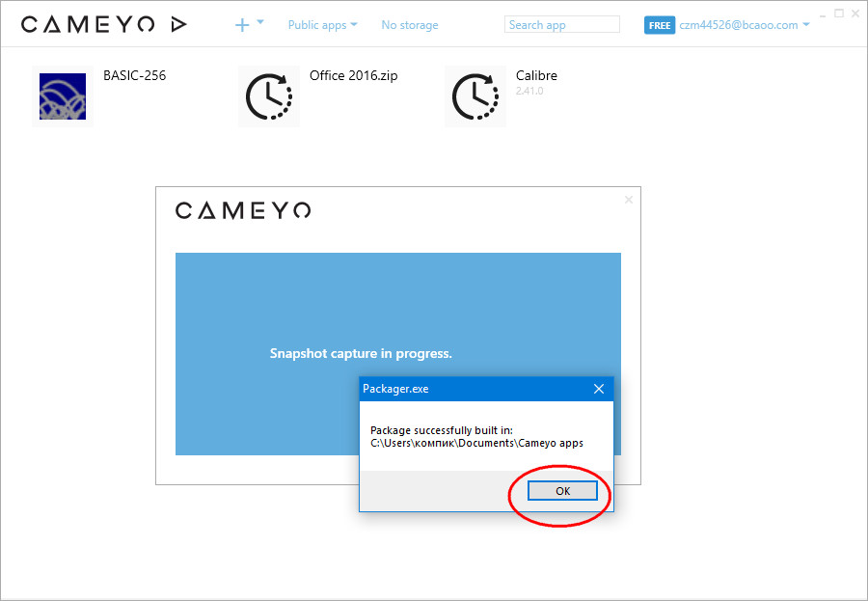Click the Cameyo logo in header
The height and width of the screenshot is (601, 868).
[88, 24]
